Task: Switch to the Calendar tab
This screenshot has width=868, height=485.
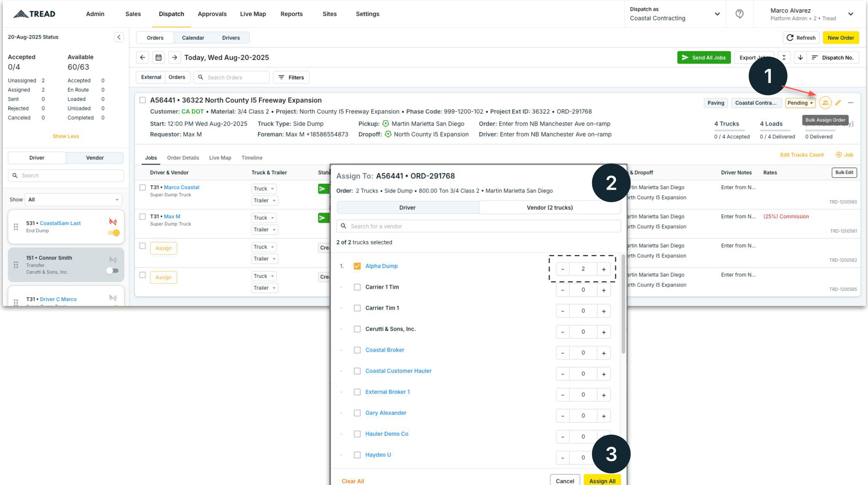Action: click(193, 38)
